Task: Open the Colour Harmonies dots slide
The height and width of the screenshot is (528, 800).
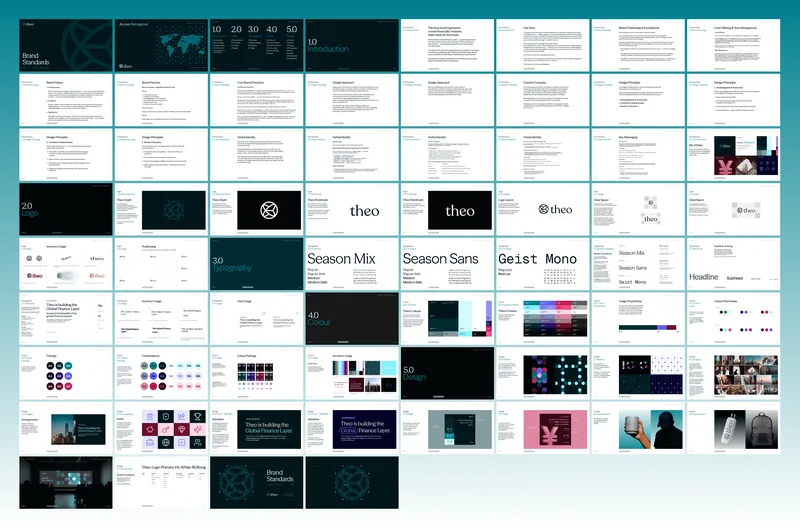Action: pyautogui.click(x=734, y=319)
